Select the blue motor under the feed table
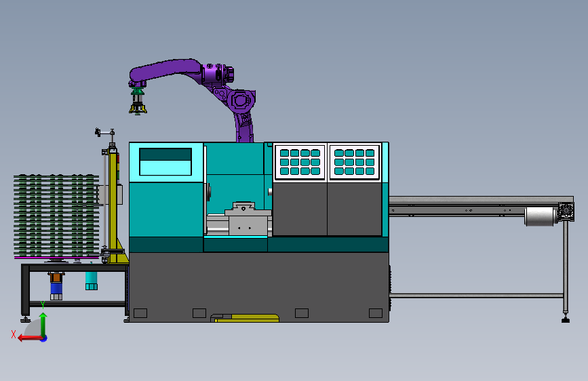 (x=56, y=288)
